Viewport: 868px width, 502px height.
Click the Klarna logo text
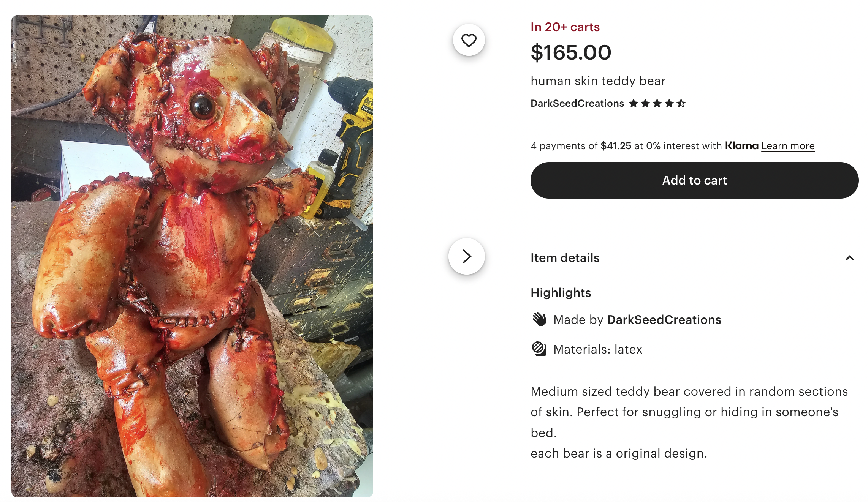(x=741, y=146)
